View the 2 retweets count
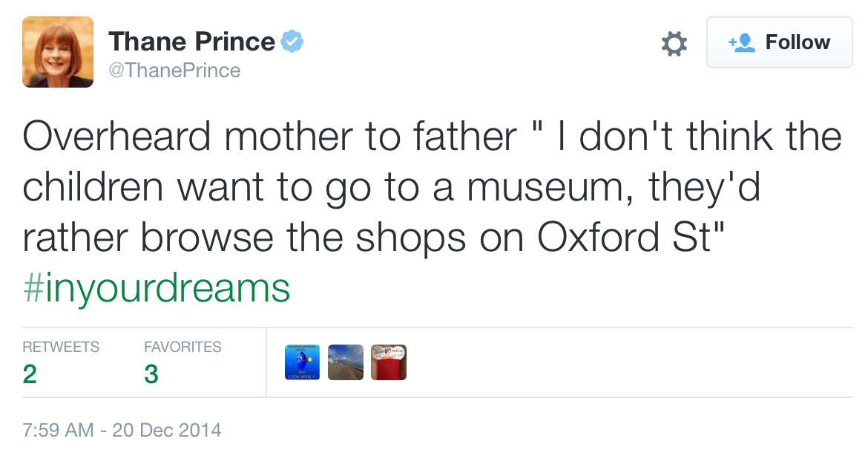The width and height of the screenshot is (868, 450). (x=30, y=374)
